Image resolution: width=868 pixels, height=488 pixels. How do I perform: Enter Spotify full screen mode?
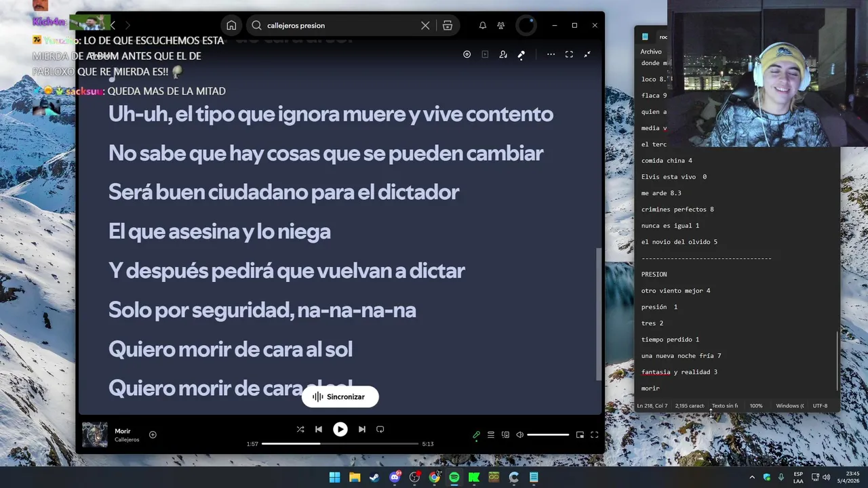pos(594,435)
